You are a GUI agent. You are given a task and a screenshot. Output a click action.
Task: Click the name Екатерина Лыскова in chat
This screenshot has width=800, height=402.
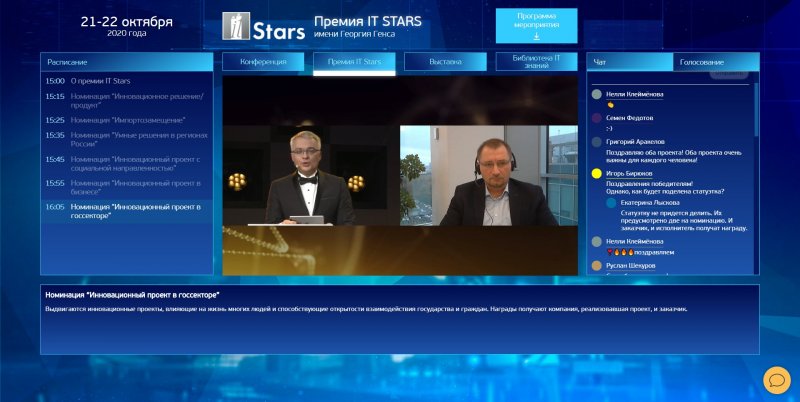[650, 203]
